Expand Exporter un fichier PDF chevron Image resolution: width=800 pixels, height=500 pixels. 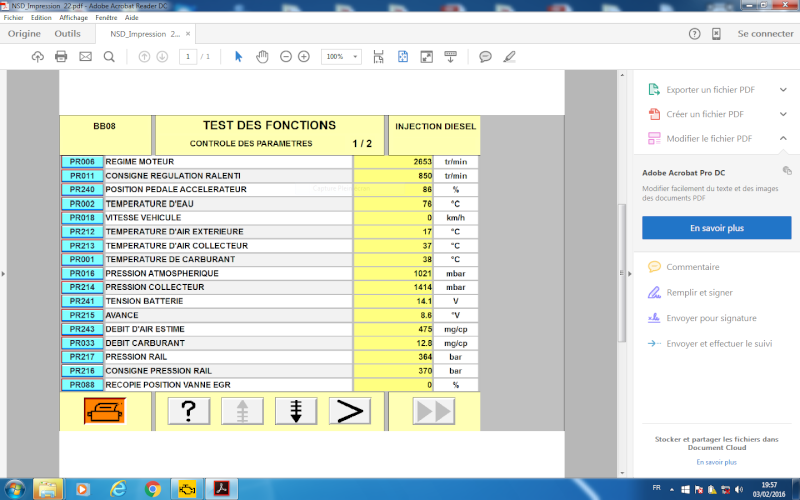coord(783,90)
